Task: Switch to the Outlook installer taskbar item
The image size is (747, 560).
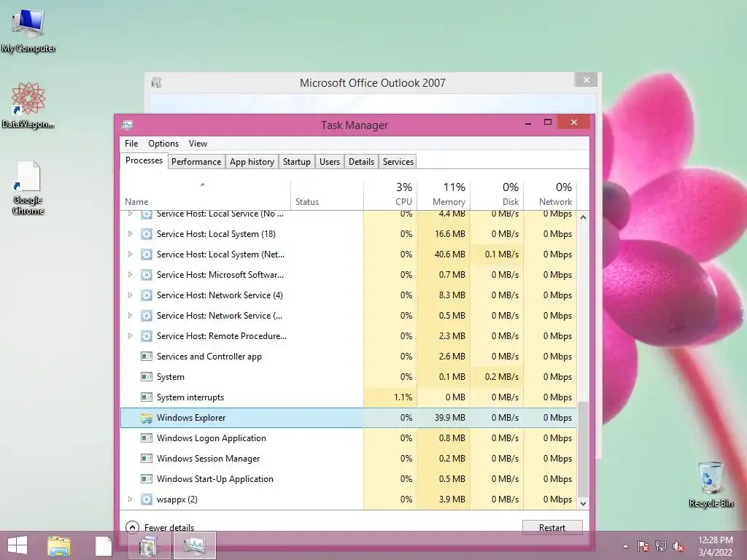Action: click(149, 545)
